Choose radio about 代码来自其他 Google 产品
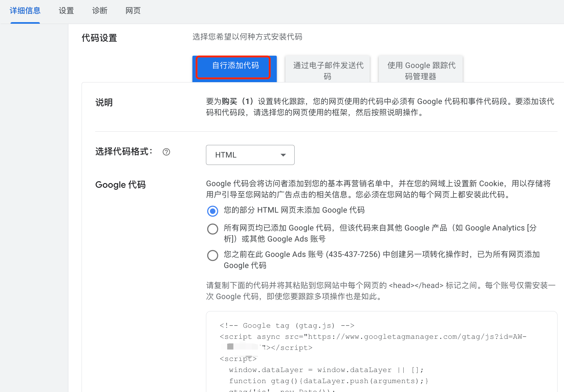The height and width of the screenshot is (392, 564). point(212,229)
